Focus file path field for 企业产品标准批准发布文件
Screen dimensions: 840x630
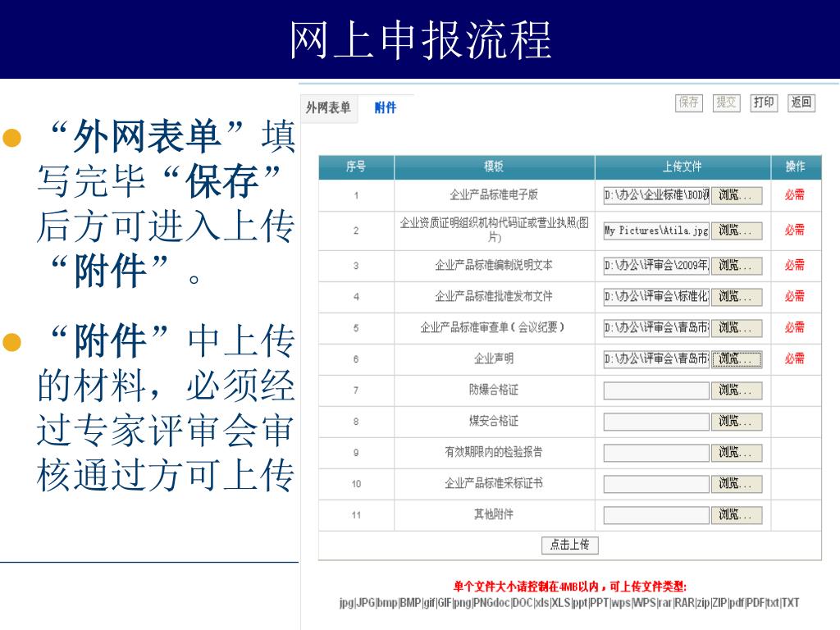[656, 296]
